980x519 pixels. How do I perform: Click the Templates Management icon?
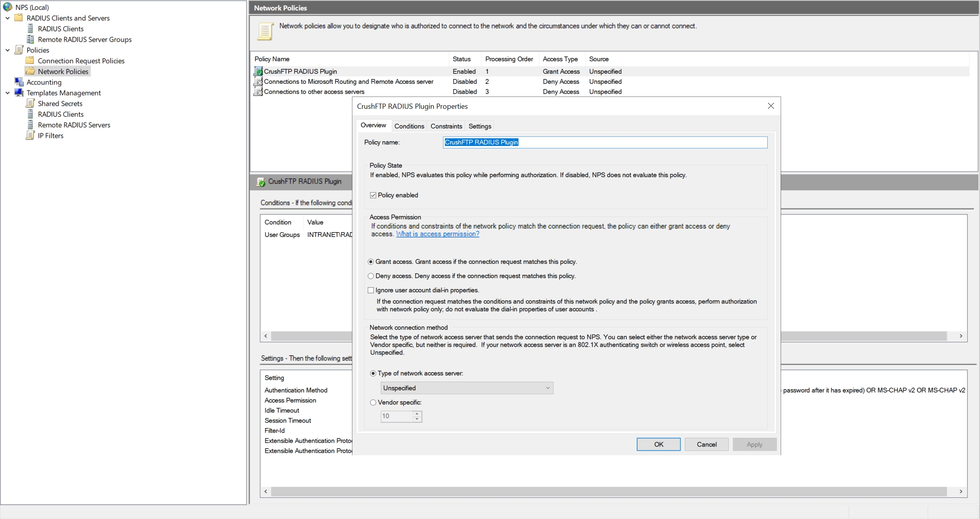pos(19,93)
